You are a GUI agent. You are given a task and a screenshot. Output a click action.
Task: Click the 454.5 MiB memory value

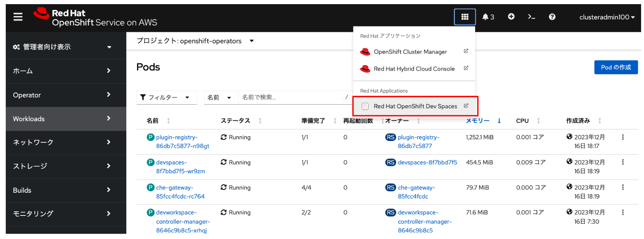[479, 162]
